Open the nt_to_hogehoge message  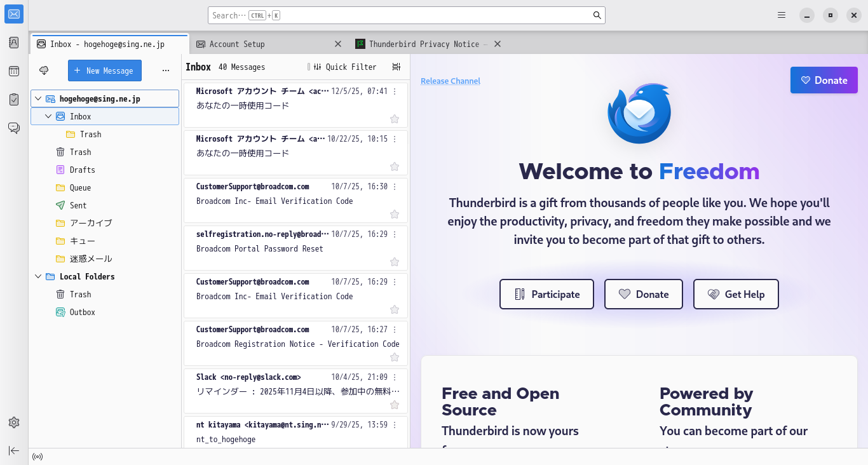click(295, 432)
